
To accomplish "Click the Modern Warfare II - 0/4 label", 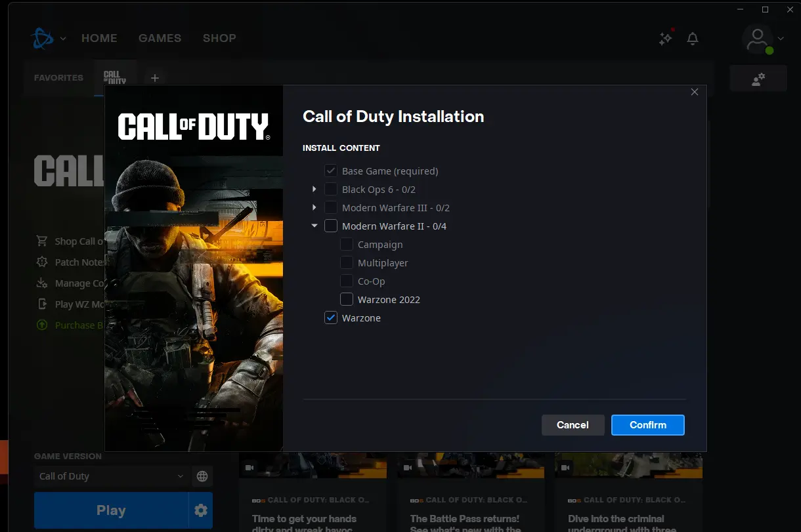I will pos(394,226).
